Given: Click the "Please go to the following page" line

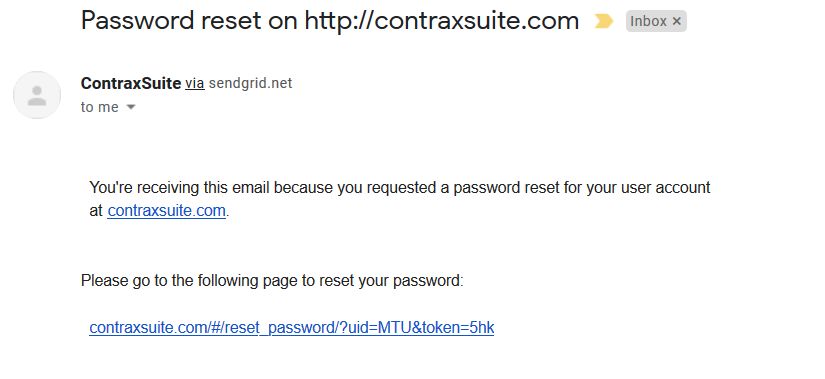Looking at the screenshot, I should [x=272, y=281].
